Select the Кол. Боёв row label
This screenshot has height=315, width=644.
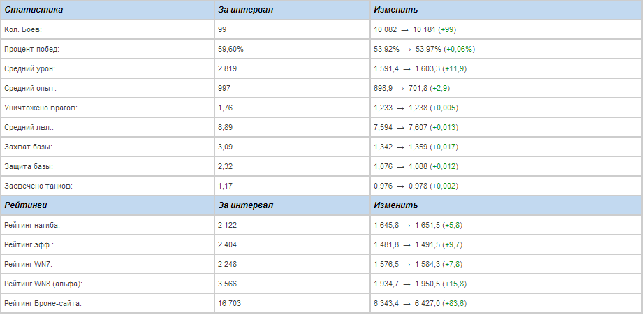[x=23, y=30]
